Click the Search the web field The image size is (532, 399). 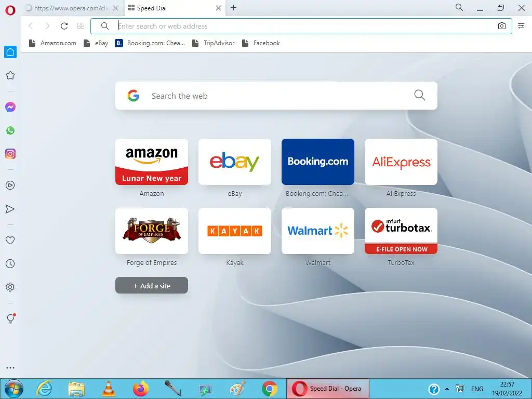pos(276,96)
